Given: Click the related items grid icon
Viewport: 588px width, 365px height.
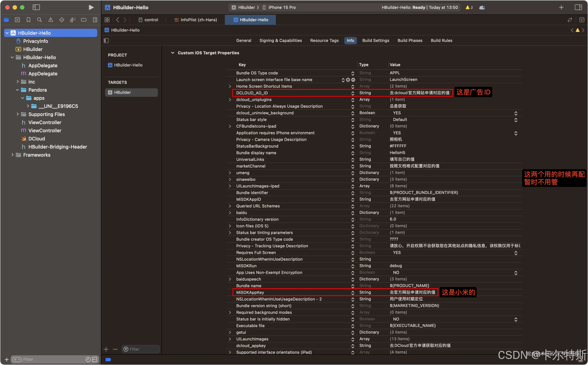Looking at the screenshot, I should pyautogui.click(x=107, y=20).
